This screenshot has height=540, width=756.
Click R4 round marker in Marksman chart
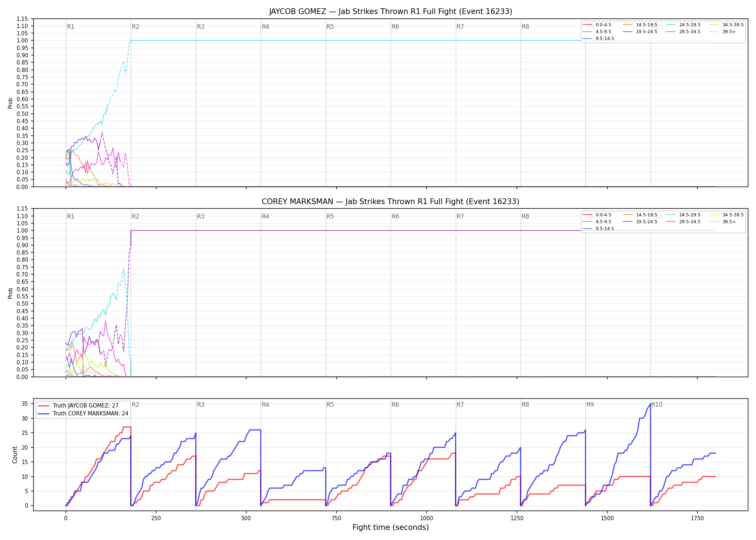point(265,216)
